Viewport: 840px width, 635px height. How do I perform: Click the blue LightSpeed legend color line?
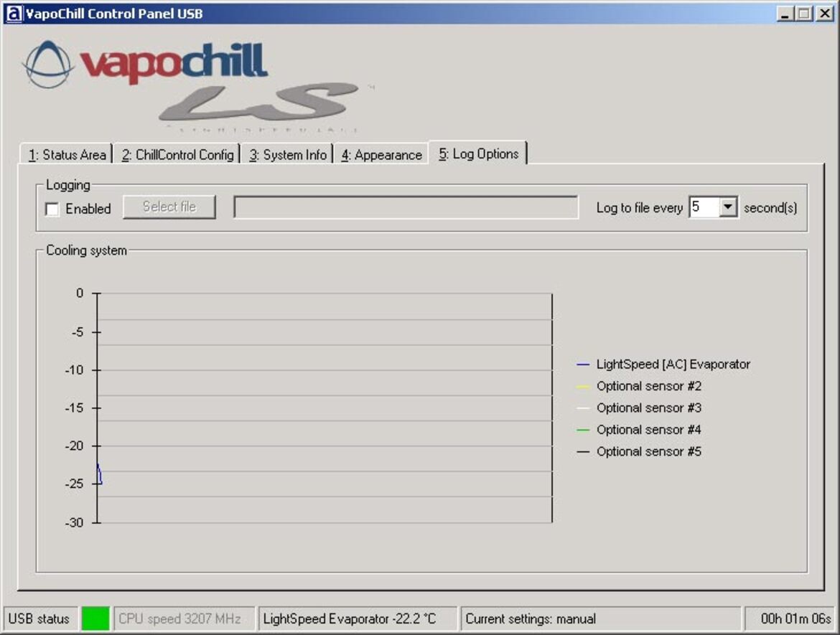click(583, 364)
